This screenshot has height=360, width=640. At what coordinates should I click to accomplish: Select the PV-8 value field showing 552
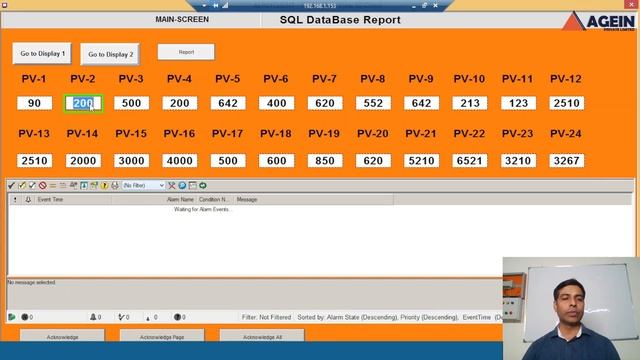click(373, 103)
